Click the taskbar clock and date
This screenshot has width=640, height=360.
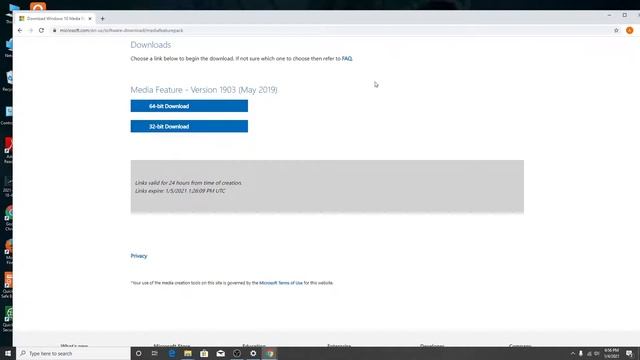click(x=611, y=353)
